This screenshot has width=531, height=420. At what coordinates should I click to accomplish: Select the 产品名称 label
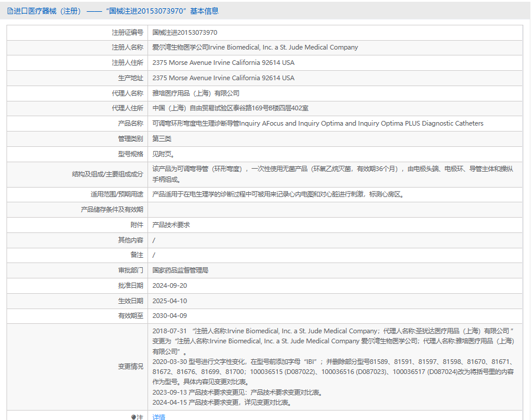click(x=130, y=123)
